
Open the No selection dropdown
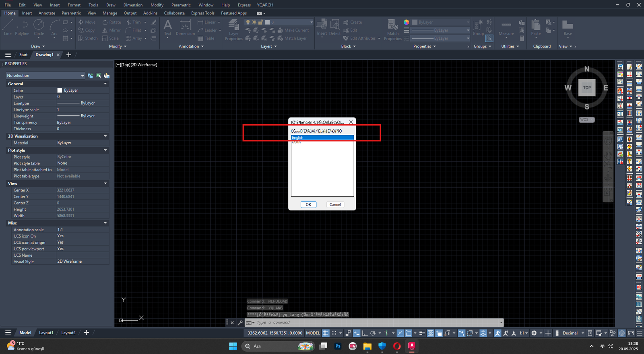tap(45, 76)
